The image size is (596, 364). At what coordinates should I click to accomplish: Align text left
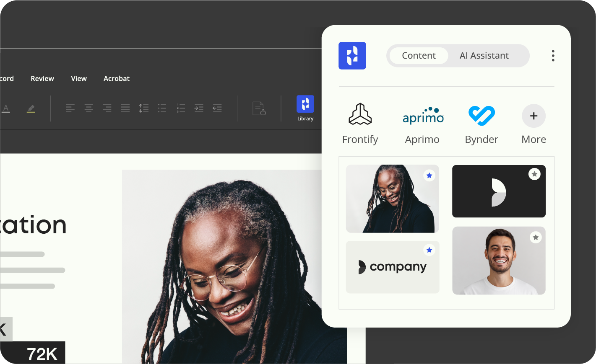[x=70, y=108]
